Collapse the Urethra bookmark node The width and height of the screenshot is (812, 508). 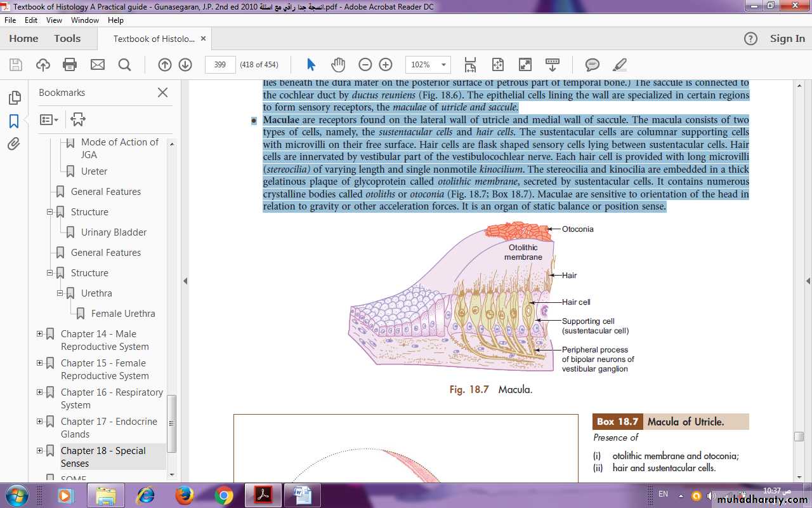(60, 293)
